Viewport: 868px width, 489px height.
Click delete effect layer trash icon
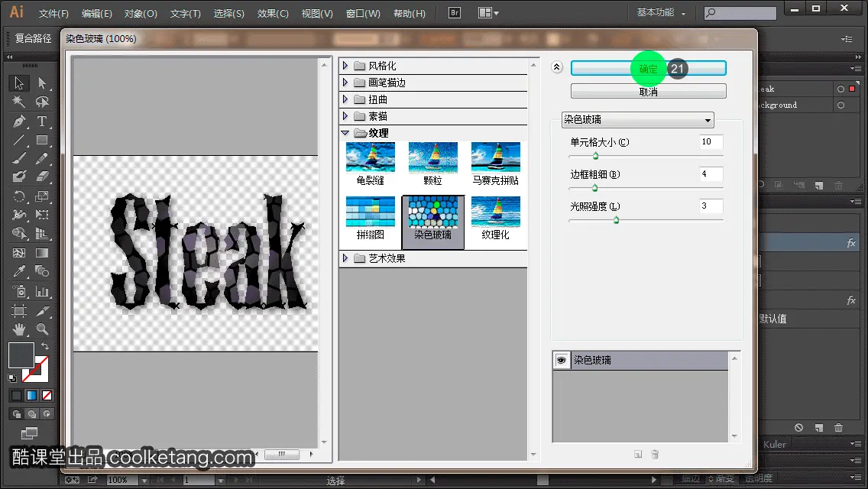[655, 454]
